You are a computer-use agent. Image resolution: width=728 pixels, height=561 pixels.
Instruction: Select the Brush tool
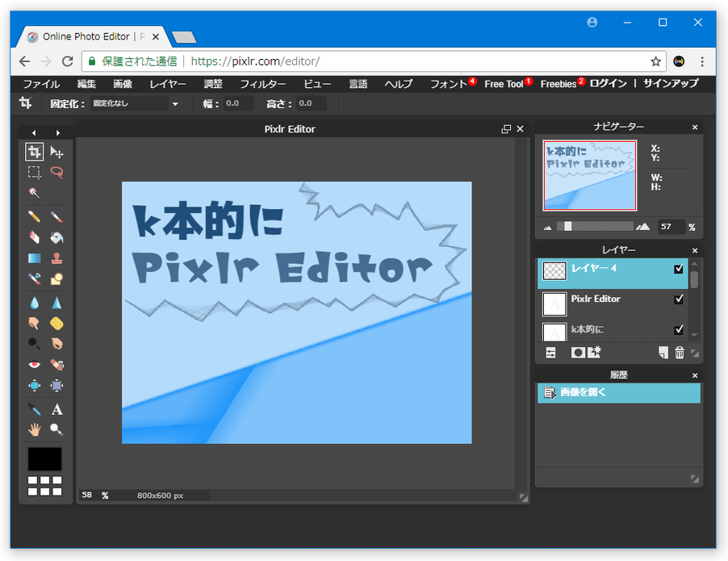[56, 216]
